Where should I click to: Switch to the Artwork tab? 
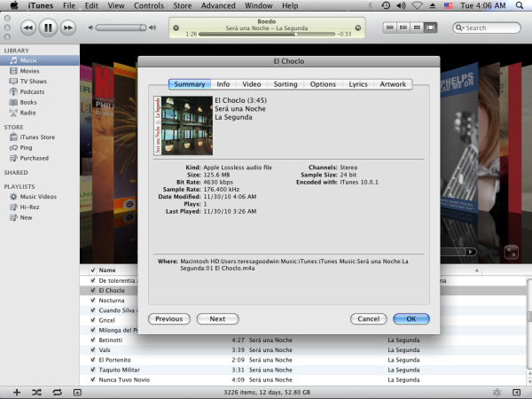tap(393, 84)
